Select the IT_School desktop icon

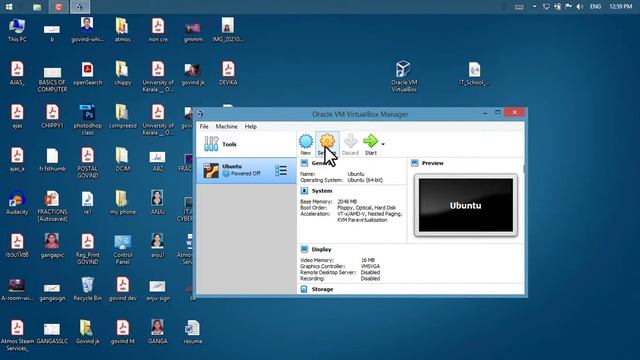click(x=474, y=73)
